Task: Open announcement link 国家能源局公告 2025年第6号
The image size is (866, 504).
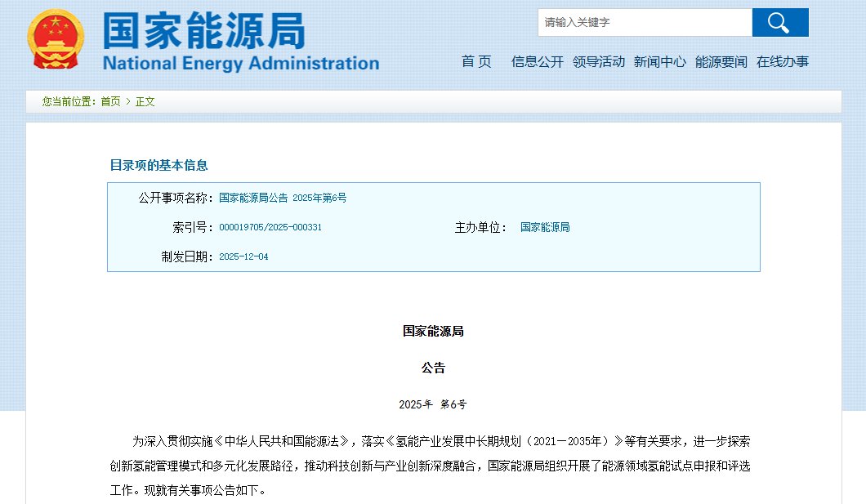Action: (281, 197)
